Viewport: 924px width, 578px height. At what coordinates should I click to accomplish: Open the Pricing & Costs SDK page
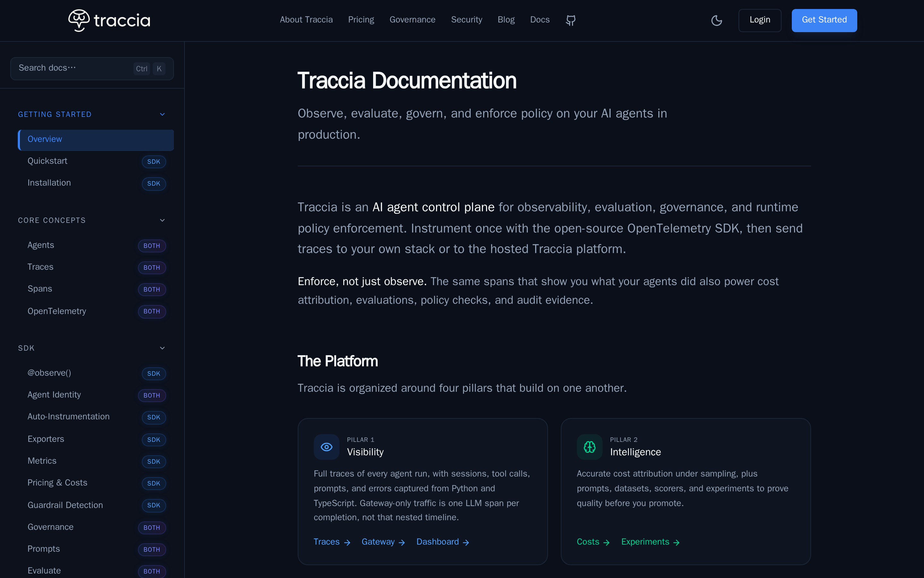coord(96,483)
